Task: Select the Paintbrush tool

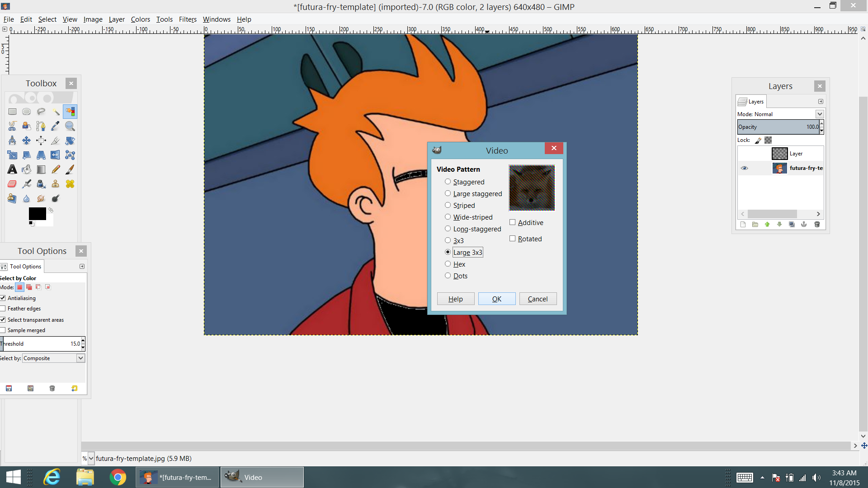Action: click(70, 169)
